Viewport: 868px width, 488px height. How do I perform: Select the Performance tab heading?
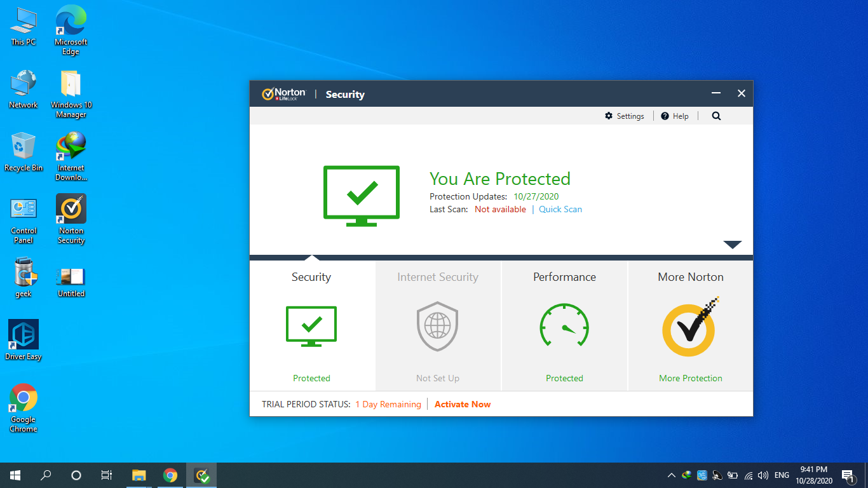pyautogui.click(x=564, y=277)
